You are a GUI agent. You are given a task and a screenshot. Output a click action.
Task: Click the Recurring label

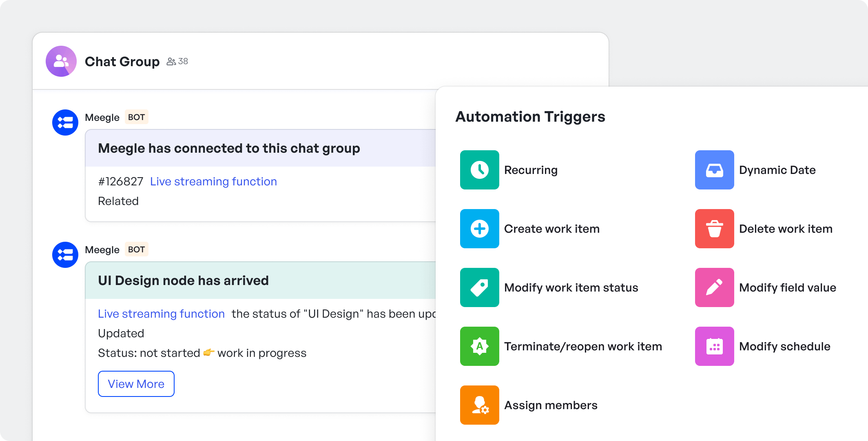531,170
